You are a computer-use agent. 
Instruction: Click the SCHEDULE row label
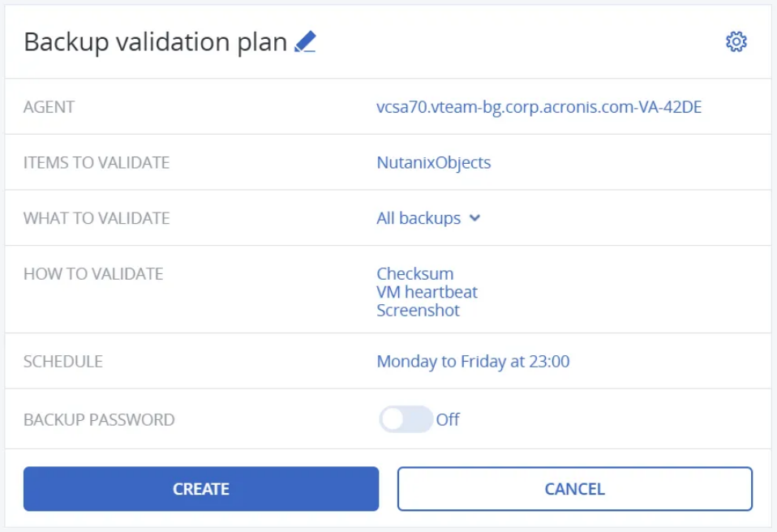point(63,361)
